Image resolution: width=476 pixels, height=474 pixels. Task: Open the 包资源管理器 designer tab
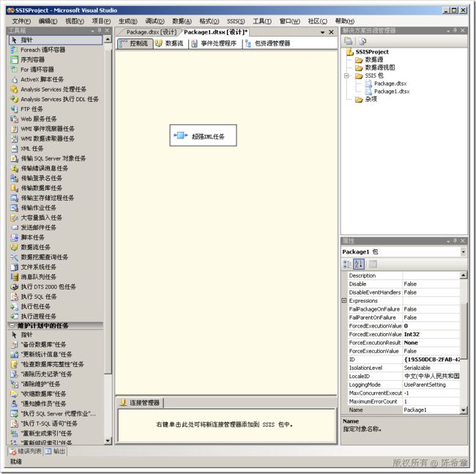pyautogui.click(x=268, y=43)
